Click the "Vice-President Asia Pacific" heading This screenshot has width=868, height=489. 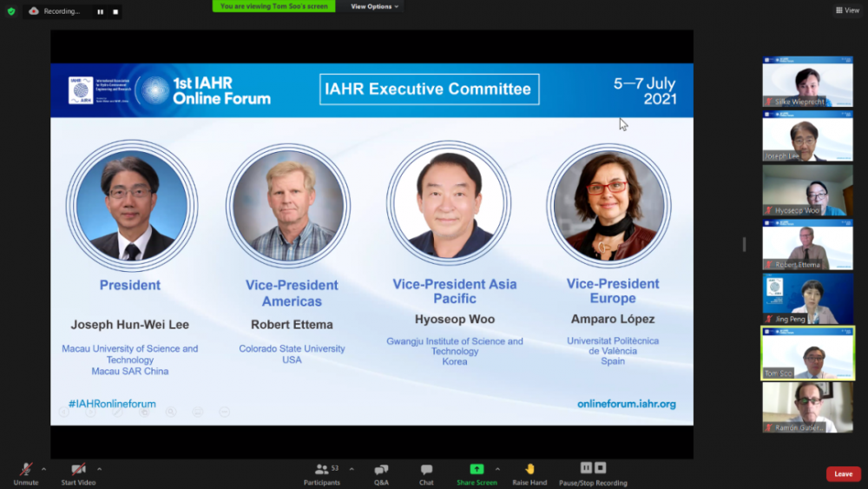click(x=455, y=291)
